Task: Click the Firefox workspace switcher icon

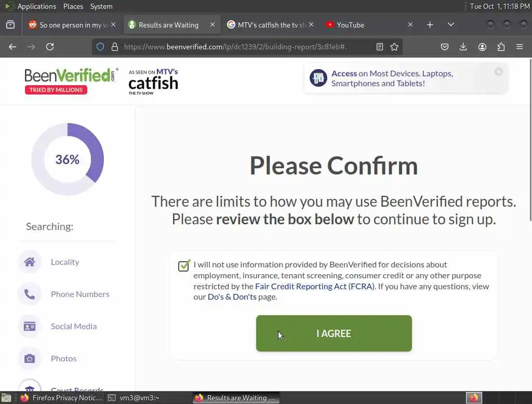Action: (x=474, y=398)
